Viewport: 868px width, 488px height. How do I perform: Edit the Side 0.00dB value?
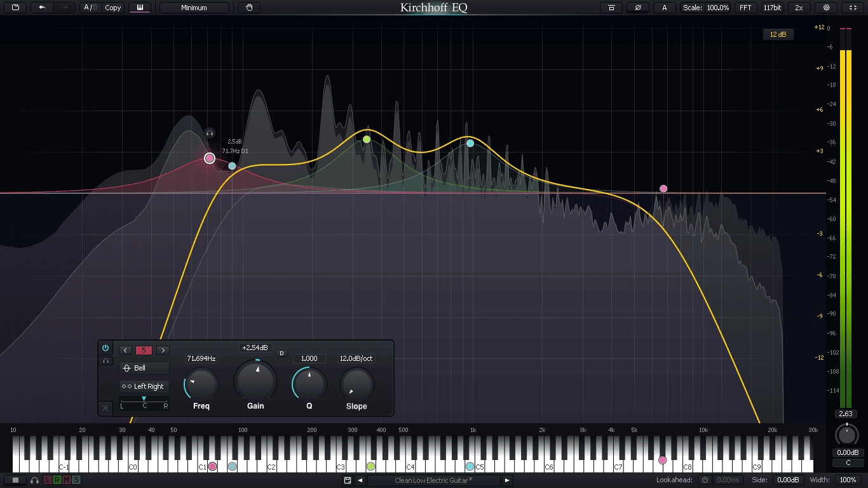pyautogui.click(x=788, y=480)
